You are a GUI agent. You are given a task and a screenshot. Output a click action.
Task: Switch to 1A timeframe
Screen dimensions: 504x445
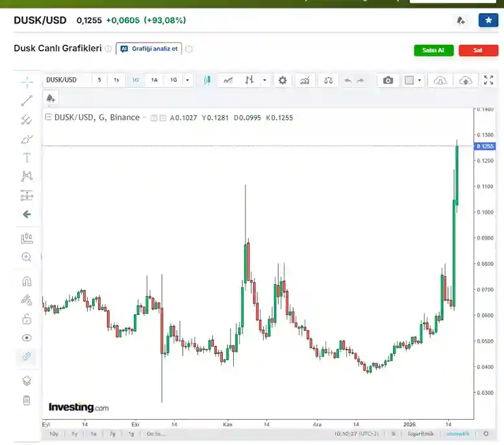[x=155, y=80]
